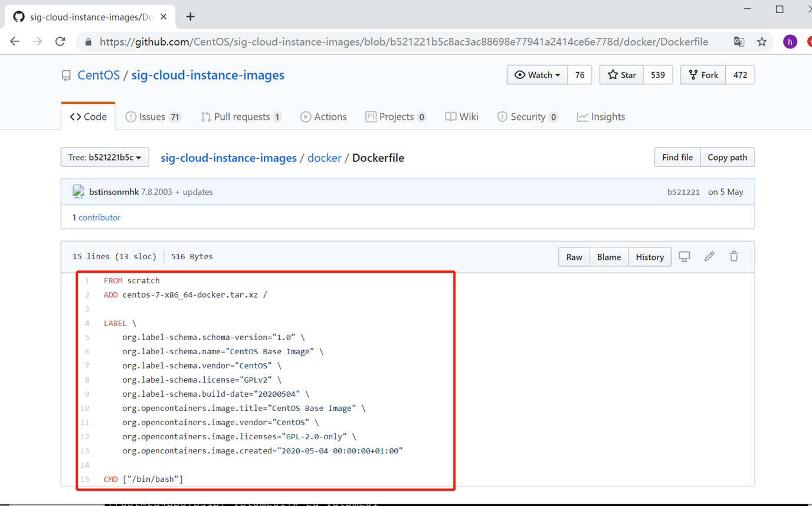Click the trash delete file icon
The height and width of the screenshot is (506, 812).
(x=734, y=257)
